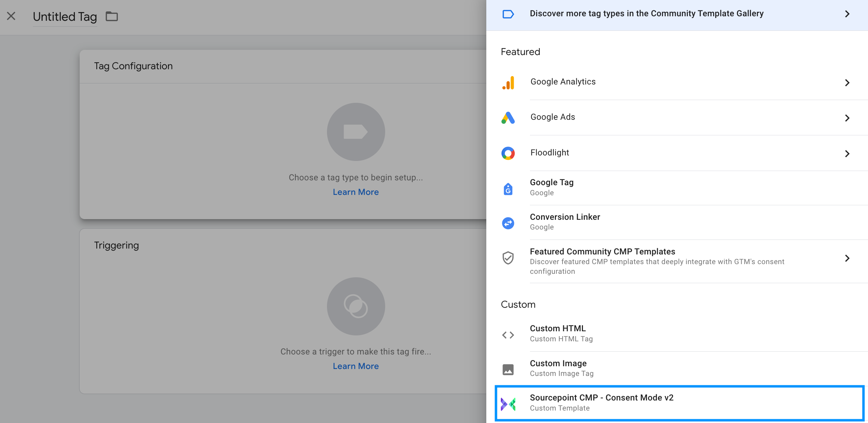
Task: Expand Google Ads chevron arrow
Action: coord(847,118)
